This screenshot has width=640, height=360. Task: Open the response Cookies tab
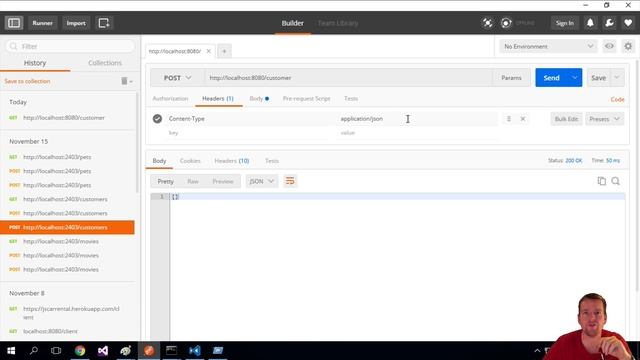[x=190, y=161]
